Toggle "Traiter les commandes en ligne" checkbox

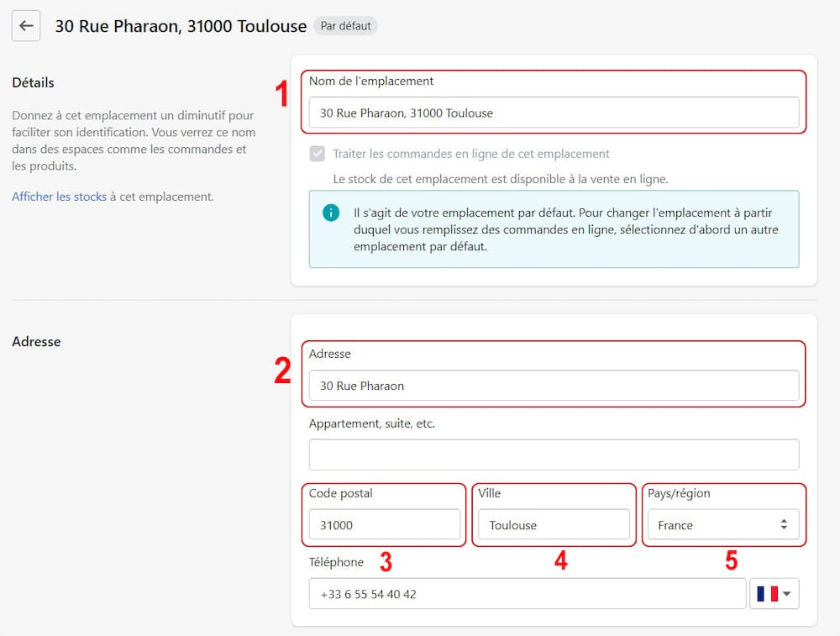[318, 154]
